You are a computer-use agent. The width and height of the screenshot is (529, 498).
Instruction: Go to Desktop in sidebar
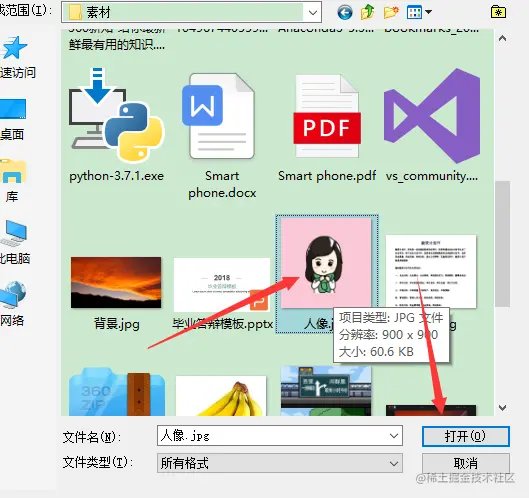13,119
